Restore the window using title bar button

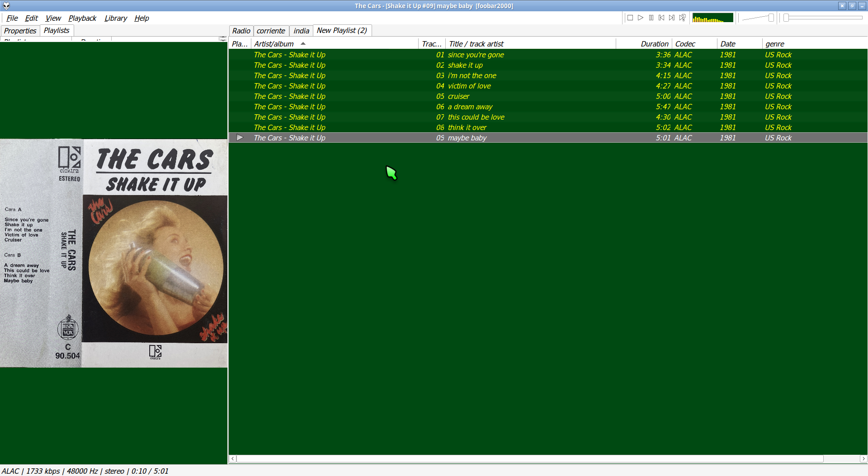coord(852,5)
